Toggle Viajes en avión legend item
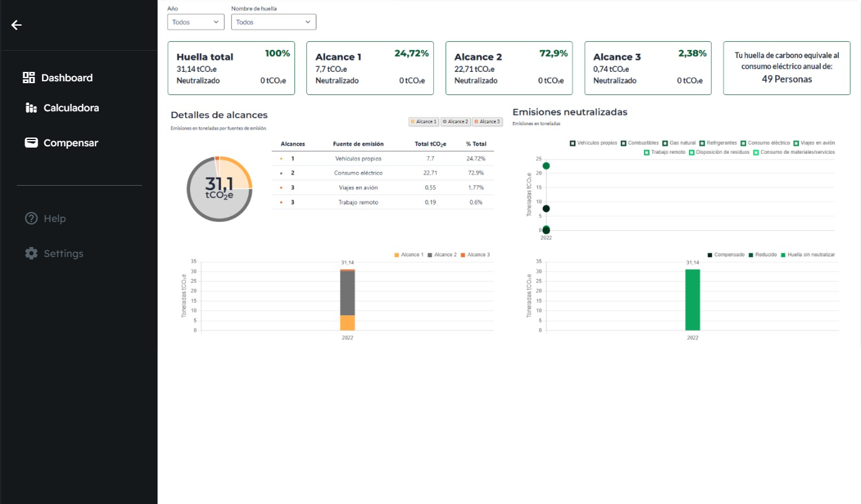 click(814, 143)
